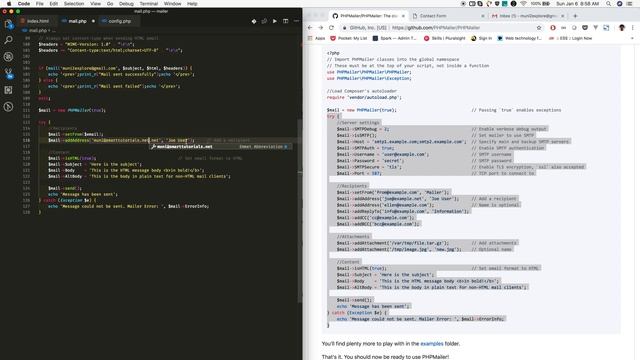Click the sixth activity bar icon
This screenshot has height=360, width=640.
[x=8, y=107]
